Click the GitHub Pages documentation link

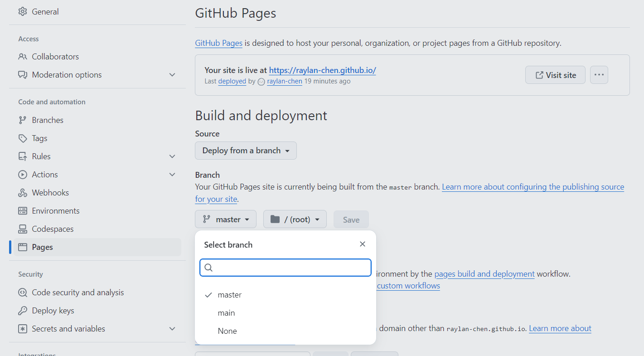[x=219, y=44]
